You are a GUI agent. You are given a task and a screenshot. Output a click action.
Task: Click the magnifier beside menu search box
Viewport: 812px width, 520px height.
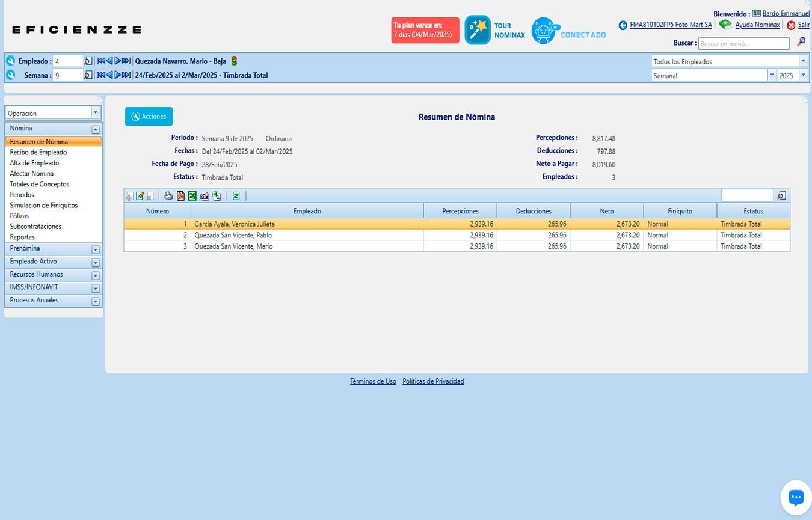point(801,42)
